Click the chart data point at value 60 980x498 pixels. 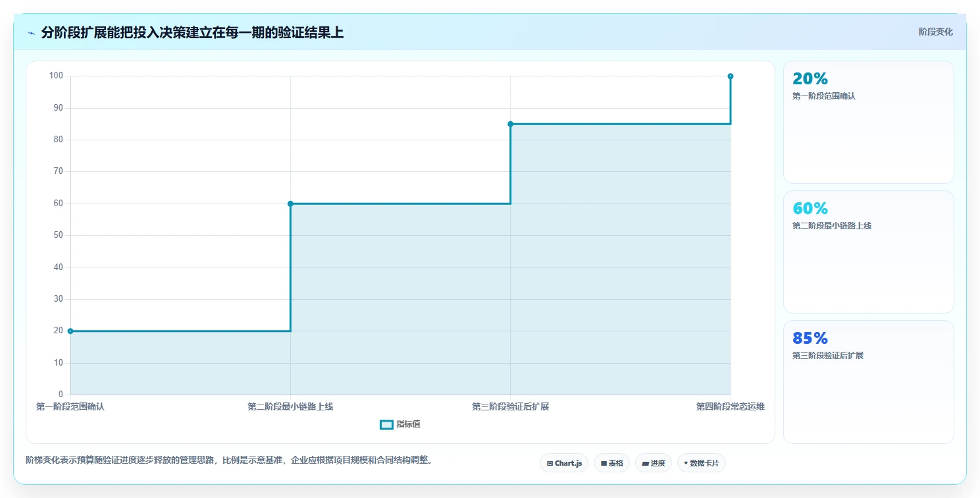[x=290, y=204]
